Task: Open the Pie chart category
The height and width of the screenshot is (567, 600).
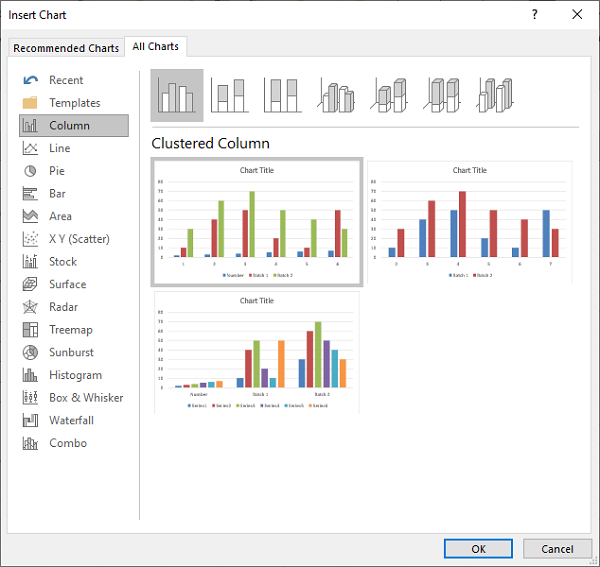Action: (58, 171)
